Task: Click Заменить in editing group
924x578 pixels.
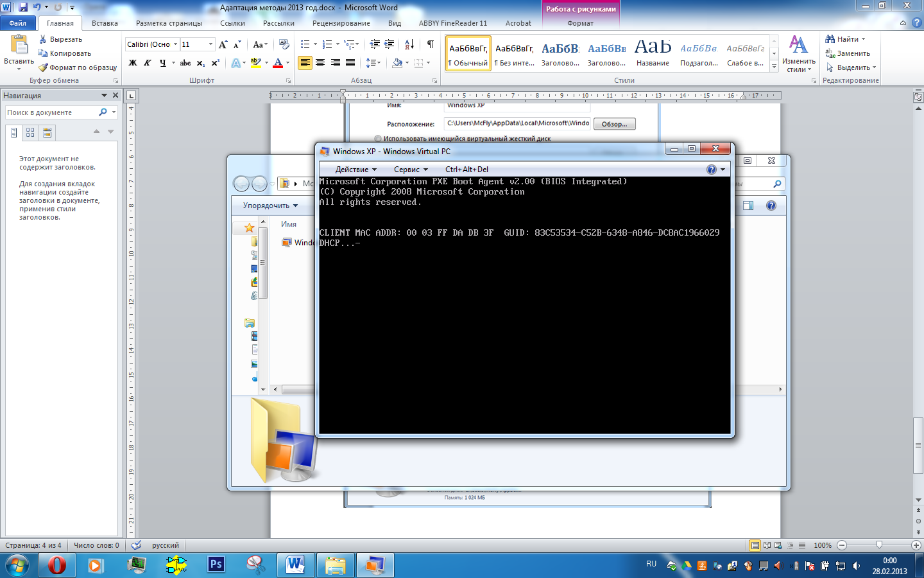Action: 848,53
